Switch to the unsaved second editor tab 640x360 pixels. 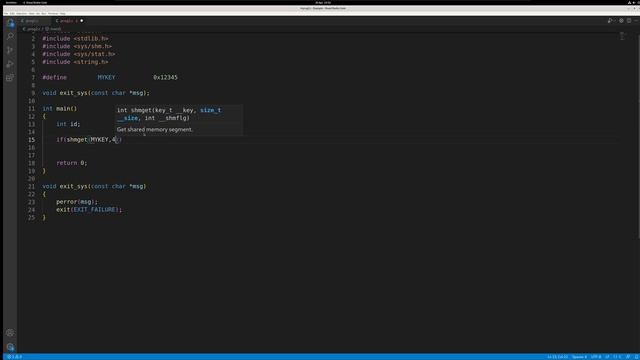pyautogui.click(x=68, y=21)
